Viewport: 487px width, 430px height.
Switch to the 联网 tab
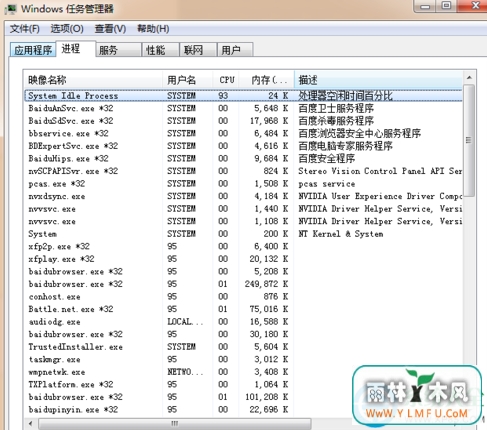198,50
